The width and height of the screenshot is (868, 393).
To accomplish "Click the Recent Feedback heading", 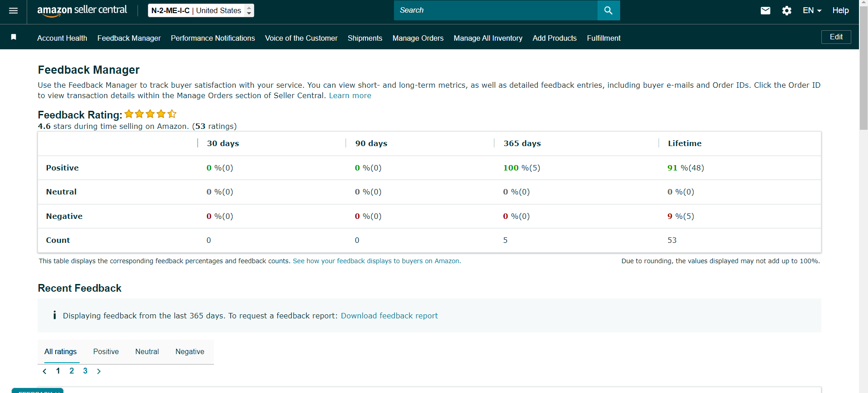I will coord(80,288).
